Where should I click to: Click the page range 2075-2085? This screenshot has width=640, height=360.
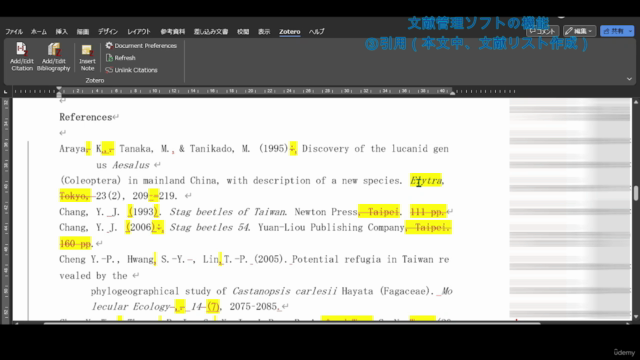253,307
